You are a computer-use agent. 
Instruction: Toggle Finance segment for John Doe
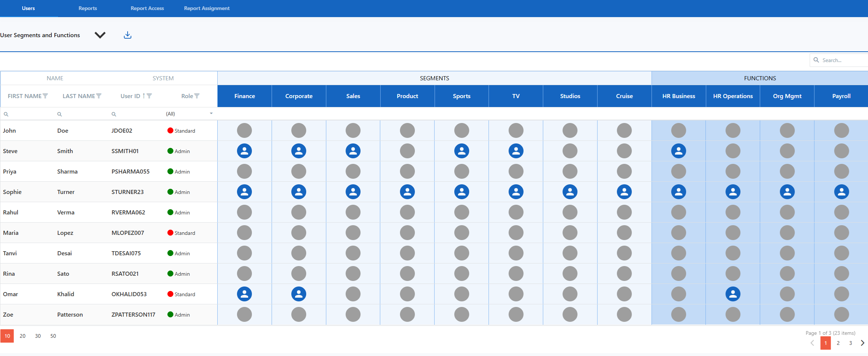(244, 130)
